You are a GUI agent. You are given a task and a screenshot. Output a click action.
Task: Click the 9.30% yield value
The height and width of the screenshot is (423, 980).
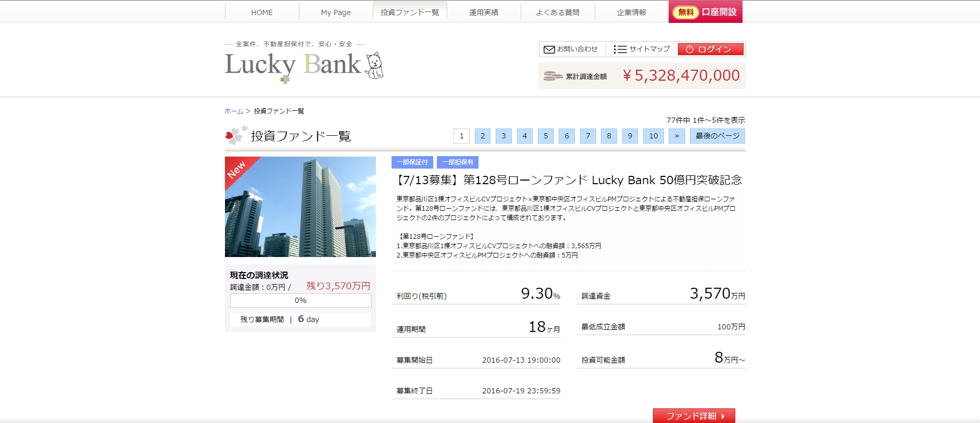tap(541, 293)
